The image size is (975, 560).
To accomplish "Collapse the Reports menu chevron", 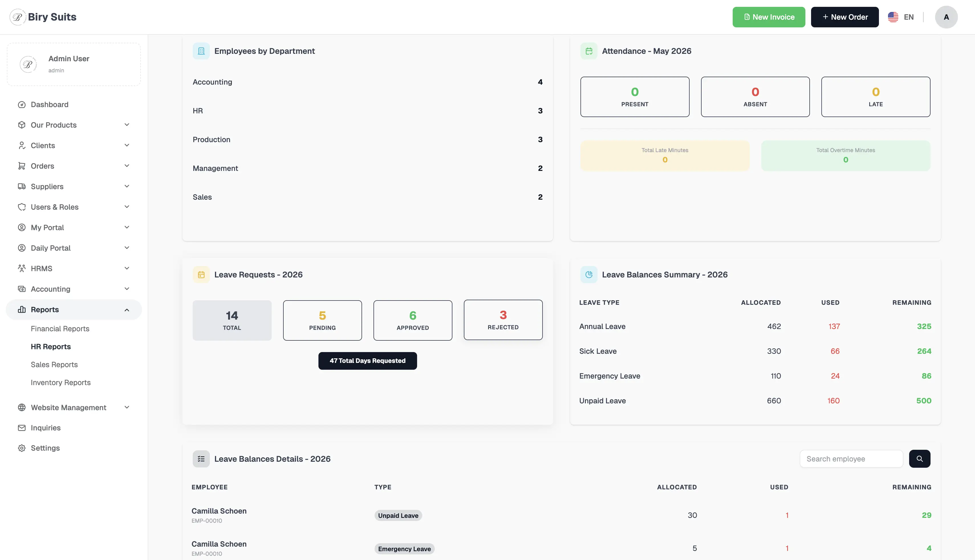I will click(127, 310).
